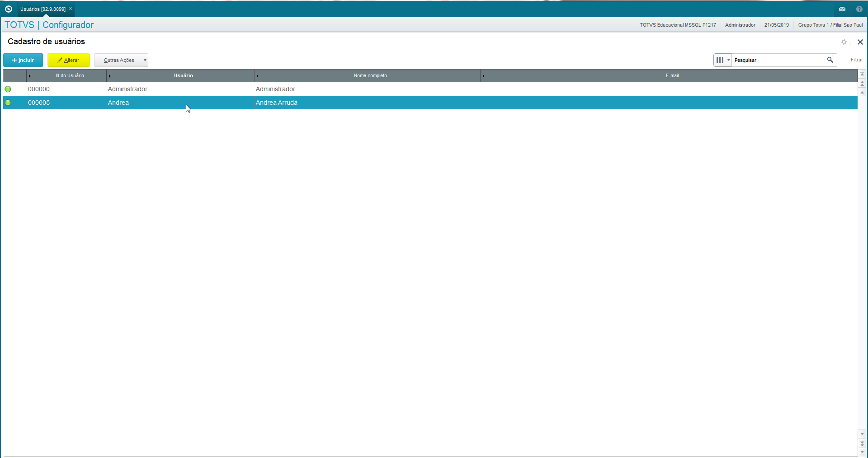This screenshot has height=458, width=868.
Task: Open the settings gear icon
Action: [844, 42]
